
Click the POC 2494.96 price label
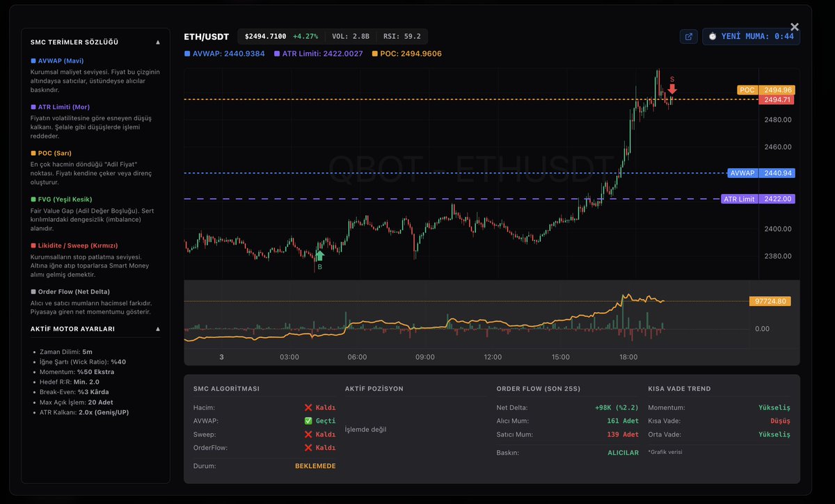click(765, 90)
